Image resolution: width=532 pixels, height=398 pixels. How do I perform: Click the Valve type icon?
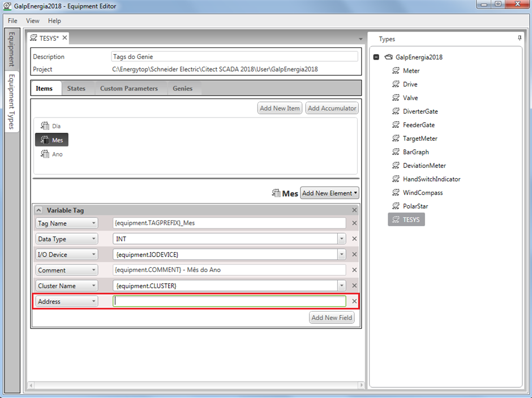pos(396,98)
